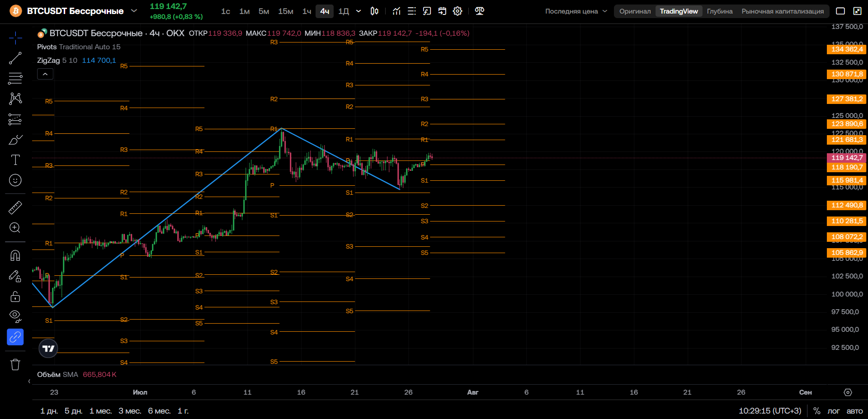Viewport: 868px width, 419px height.
Task: Click the ZigZag 5 10 indicator label
Action: coord(57,61)
